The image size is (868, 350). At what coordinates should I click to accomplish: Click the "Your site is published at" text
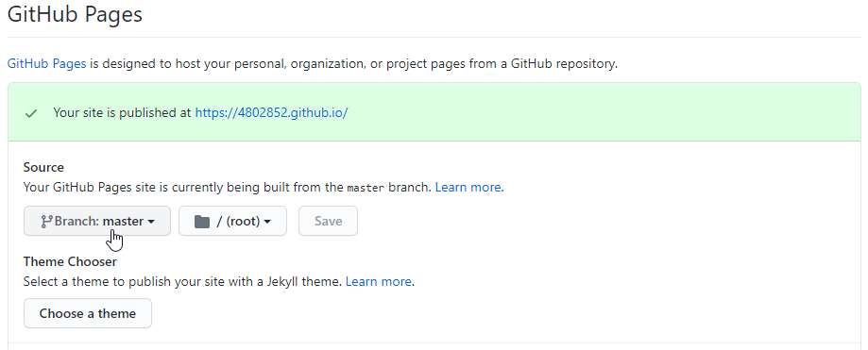click(123, 113)
